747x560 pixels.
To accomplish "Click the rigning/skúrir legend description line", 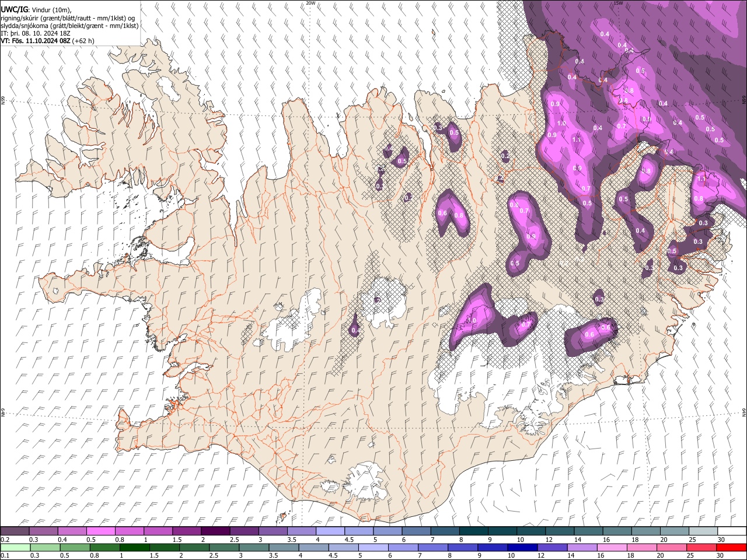I will pos(68,17).
